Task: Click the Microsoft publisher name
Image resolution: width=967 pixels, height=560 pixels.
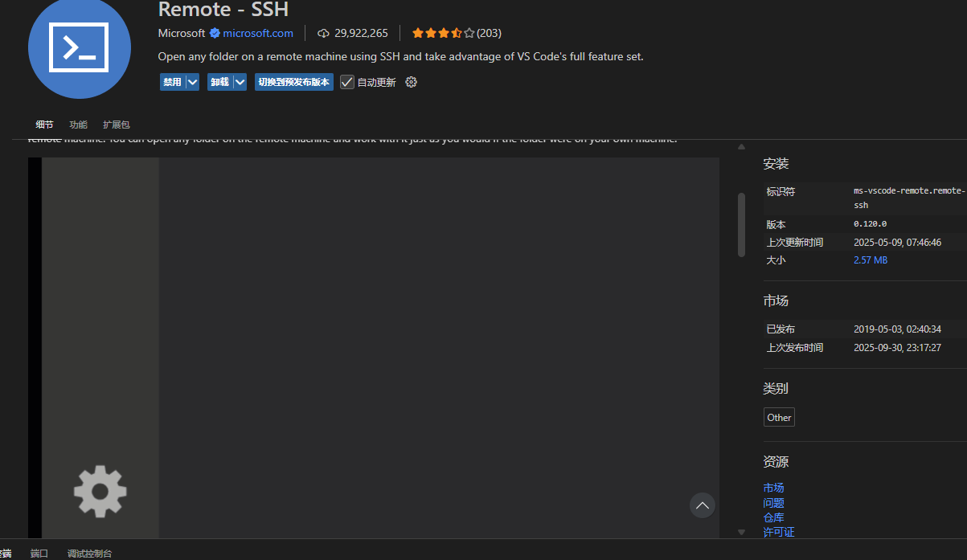Action: [x=182, y=33]
